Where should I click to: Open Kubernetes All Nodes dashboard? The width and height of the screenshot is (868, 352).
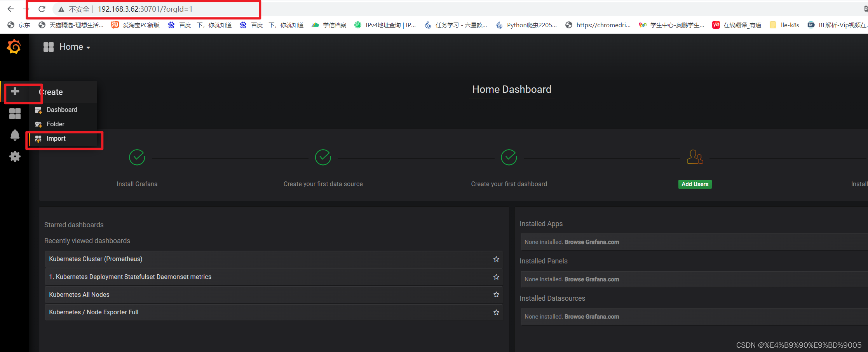tap(274, 295)
